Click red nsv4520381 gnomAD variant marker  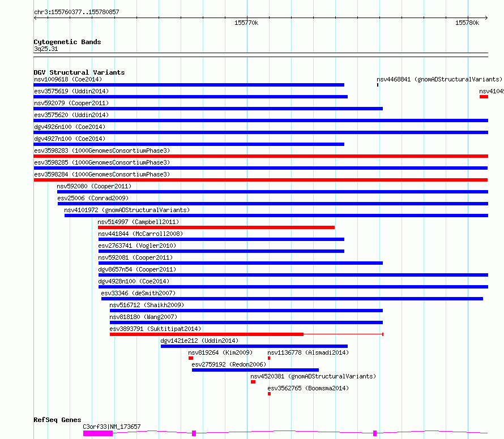(253, 382)
